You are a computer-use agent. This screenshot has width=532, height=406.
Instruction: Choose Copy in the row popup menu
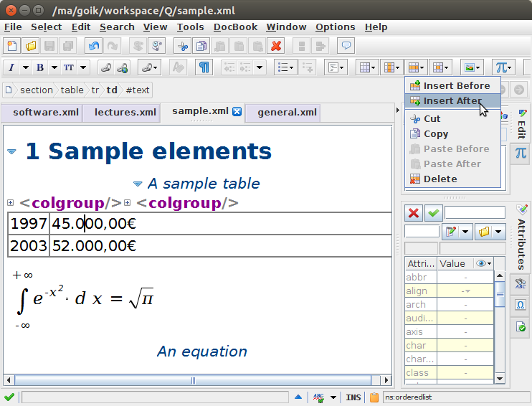[x=452, y=133]
